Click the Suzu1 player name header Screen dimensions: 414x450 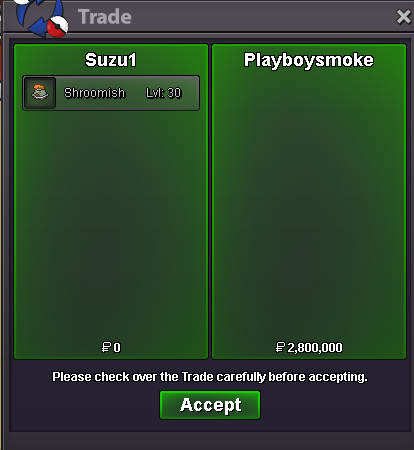(x=111, y=60)
